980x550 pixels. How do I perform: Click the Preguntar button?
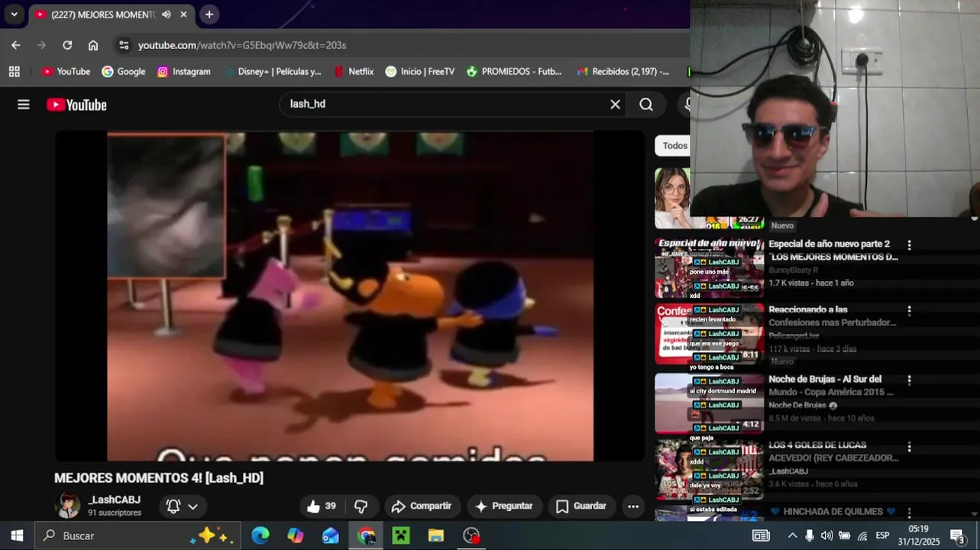[503, 506]
